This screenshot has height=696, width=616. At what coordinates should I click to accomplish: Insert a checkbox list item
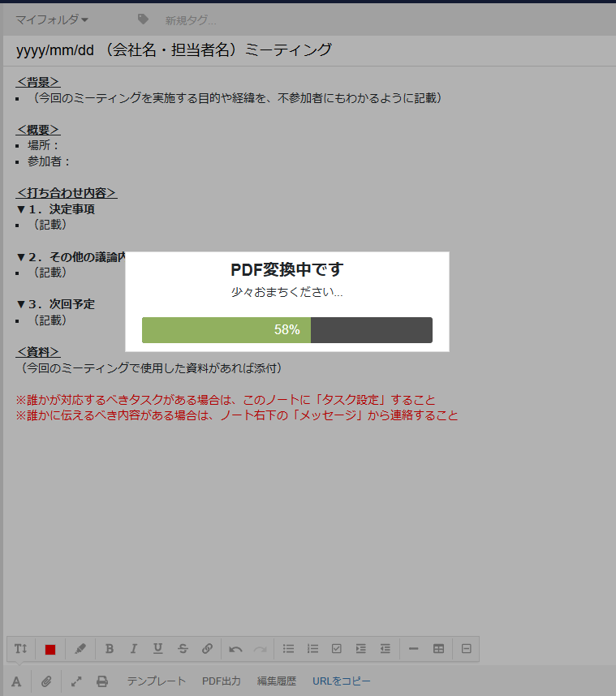point(337,649)
